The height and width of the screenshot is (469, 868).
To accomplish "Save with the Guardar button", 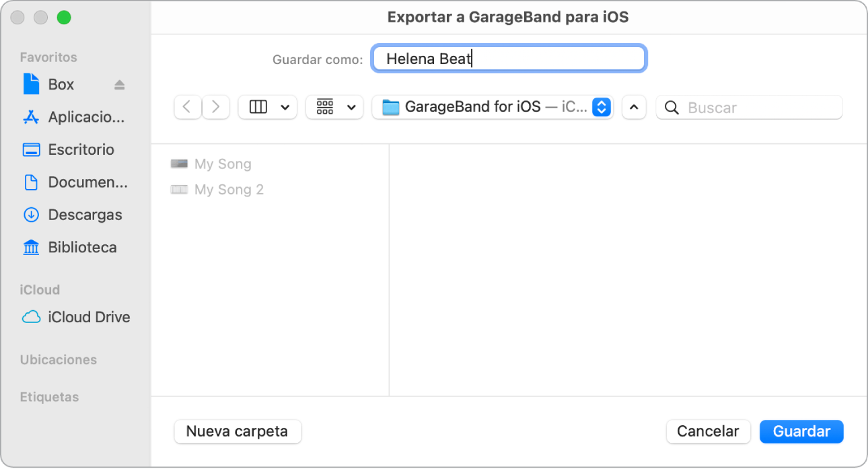I will coord(801,431).
